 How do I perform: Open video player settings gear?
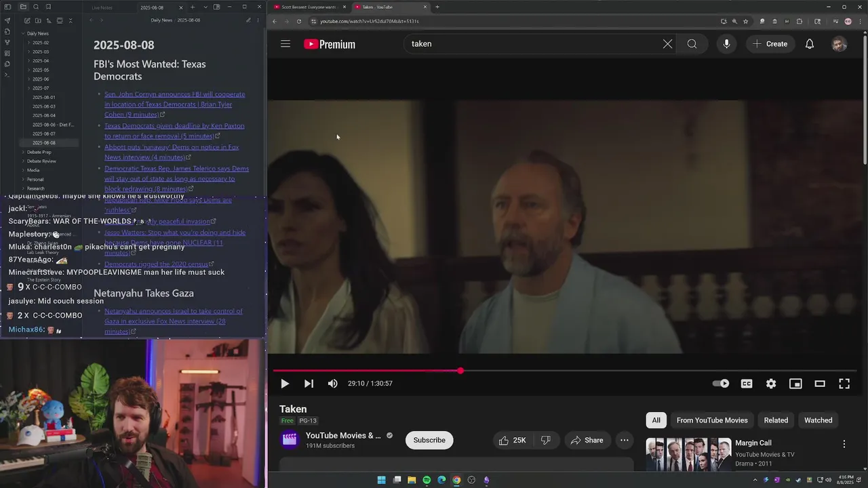[x=771, y=384]
